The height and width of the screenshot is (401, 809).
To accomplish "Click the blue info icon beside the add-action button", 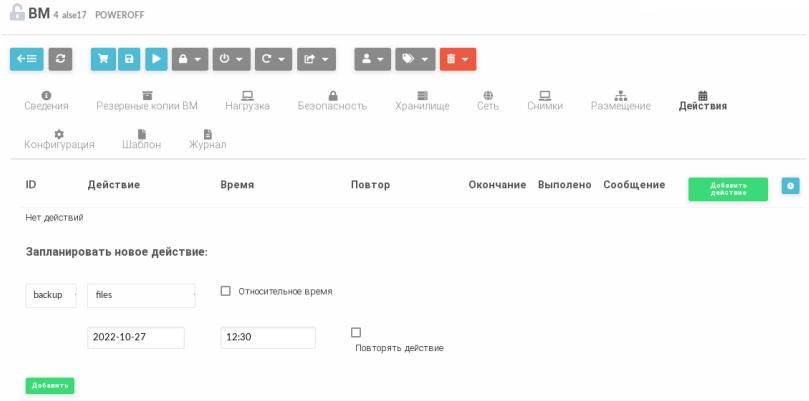I will click(x=790, y=186).
